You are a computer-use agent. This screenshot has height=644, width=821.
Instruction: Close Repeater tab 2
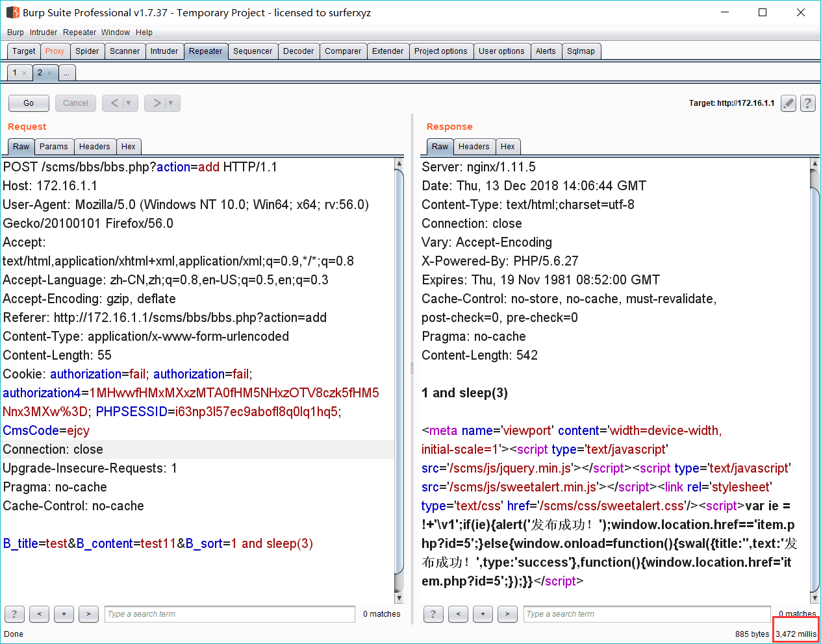click(49, 73)
